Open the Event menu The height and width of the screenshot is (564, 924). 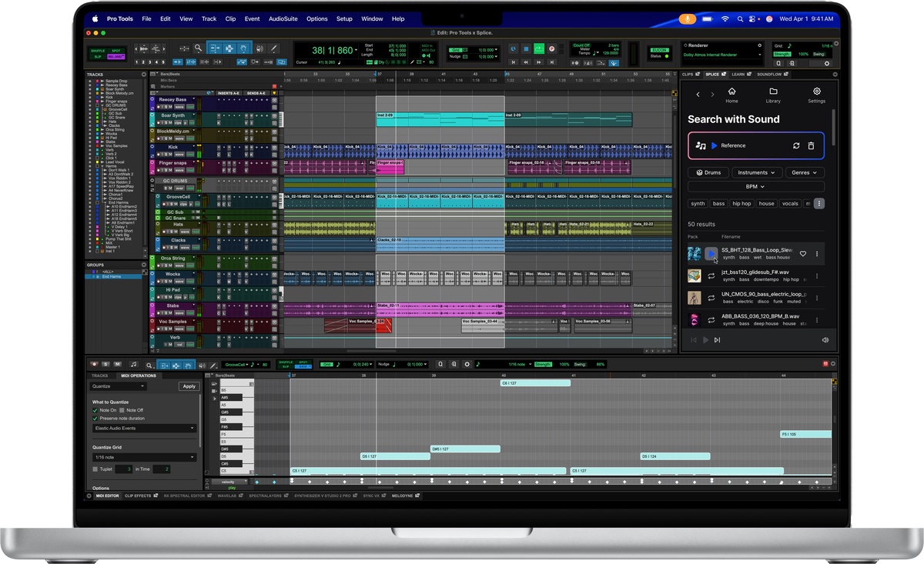(252, 18)
